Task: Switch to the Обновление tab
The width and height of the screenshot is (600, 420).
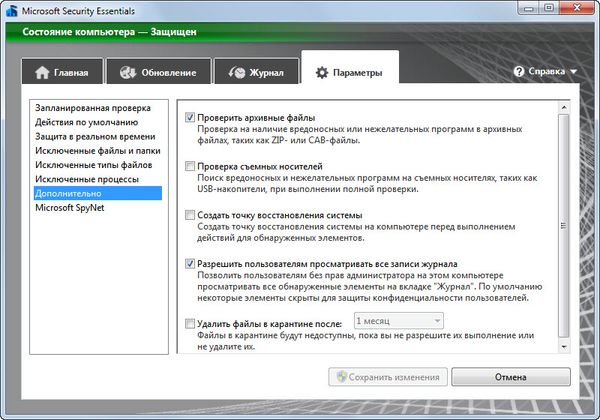Action: tap(158, 71)
